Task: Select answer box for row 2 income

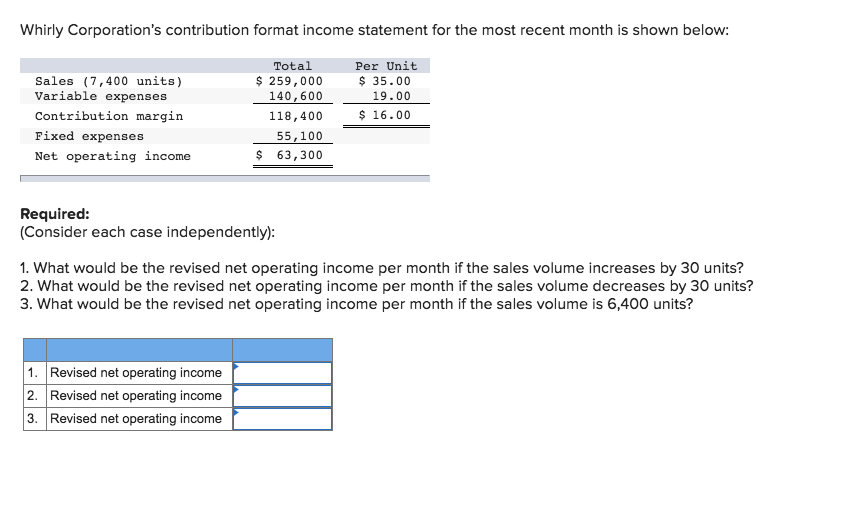Action: 282,396
